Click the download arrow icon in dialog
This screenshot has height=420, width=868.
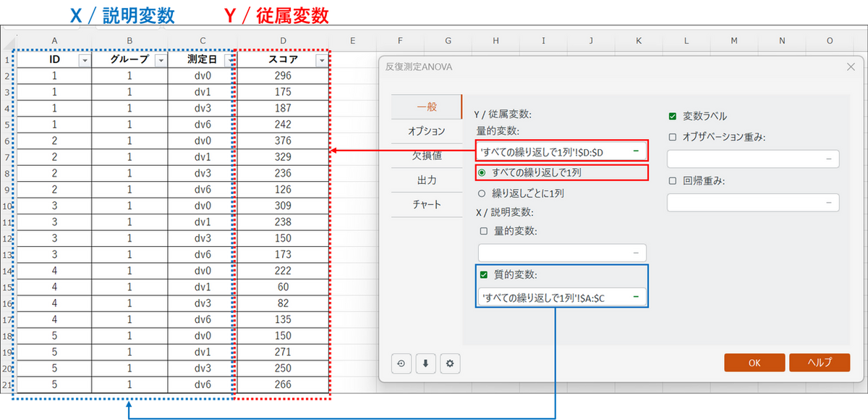tap(425, 364)
